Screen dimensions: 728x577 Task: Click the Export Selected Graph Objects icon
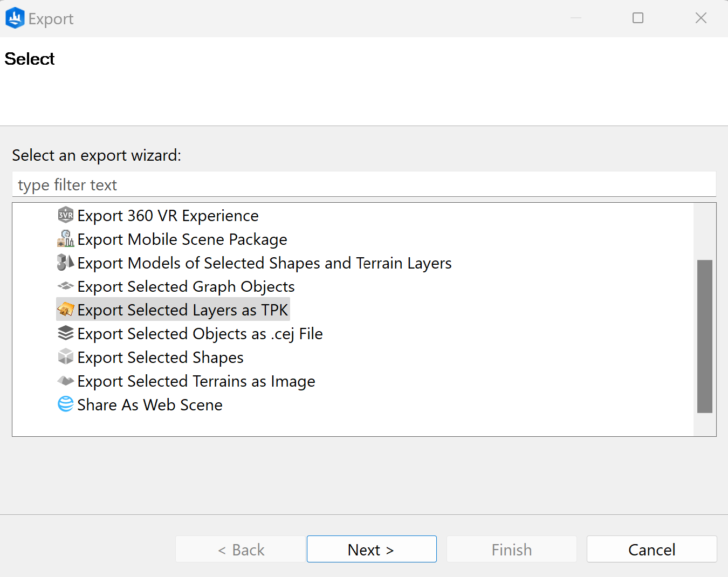coord(65,286)
